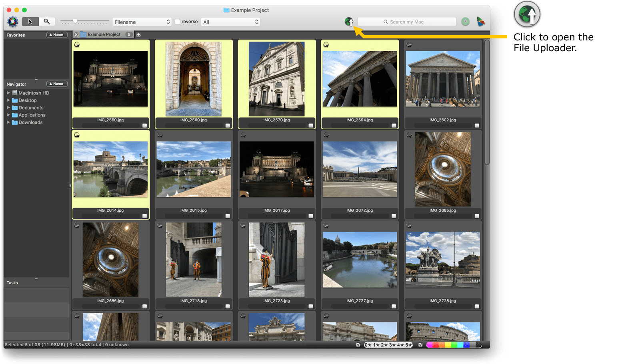Select the IMG_2685.jpg dome thumbnail

click(x=443, y=169)
